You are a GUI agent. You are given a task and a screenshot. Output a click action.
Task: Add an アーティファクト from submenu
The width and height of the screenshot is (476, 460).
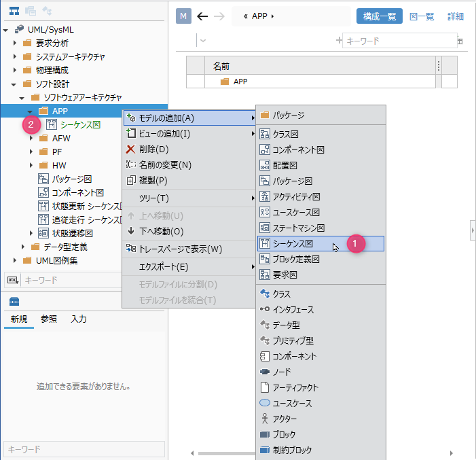point(321,388)
